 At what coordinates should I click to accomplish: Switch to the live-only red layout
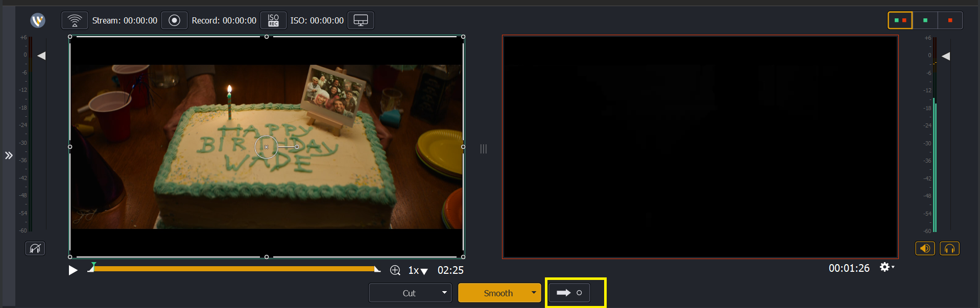pyautogui.click(x=950, y=20)
